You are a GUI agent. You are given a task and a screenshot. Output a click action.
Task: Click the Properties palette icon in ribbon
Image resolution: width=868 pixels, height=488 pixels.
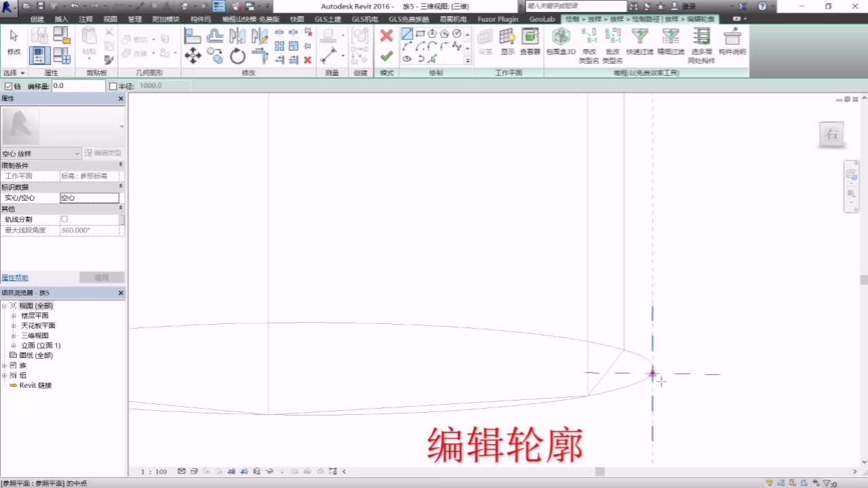[x=41, y=55]
